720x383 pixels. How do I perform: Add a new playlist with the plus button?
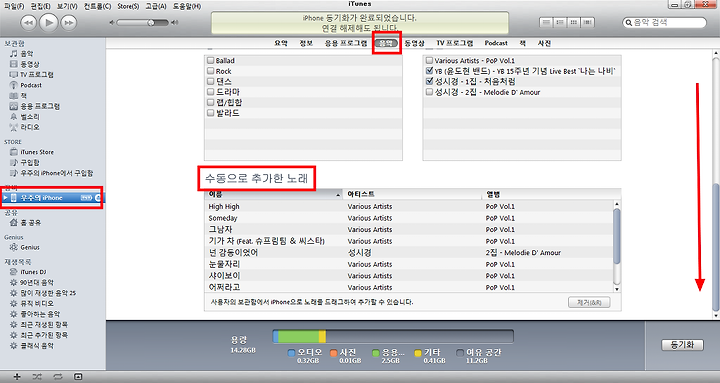(x=17, y=377)
